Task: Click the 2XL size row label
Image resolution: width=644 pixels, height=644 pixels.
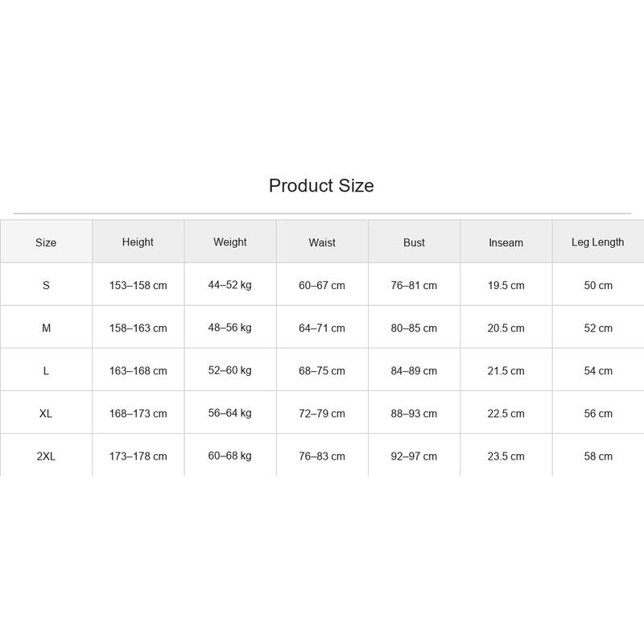Action: [46, 456]
